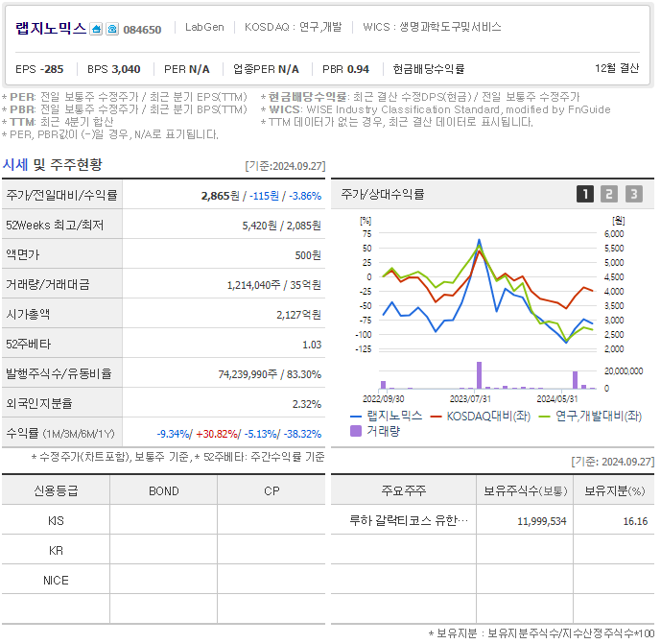Click the 업종PER N/A value
This screenshot has width=661, height=644.
point(266,69)
